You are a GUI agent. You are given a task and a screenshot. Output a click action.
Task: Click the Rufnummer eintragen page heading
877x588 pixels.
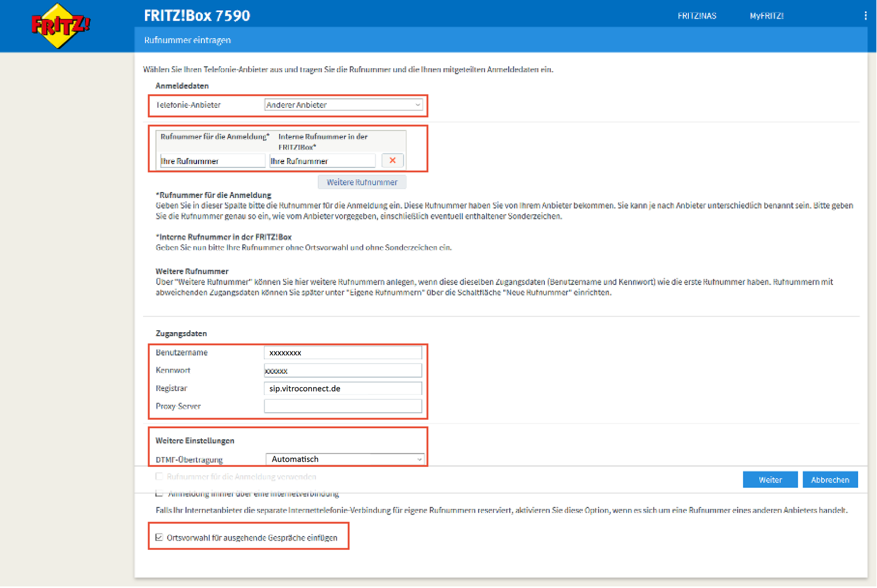(x=188, y=40)
